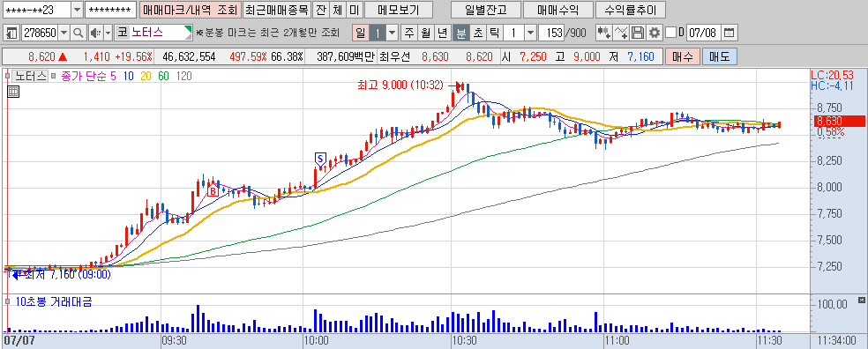868x349 pixels.
Task: Click the red 매수 buy button
Action: [682, 56]
